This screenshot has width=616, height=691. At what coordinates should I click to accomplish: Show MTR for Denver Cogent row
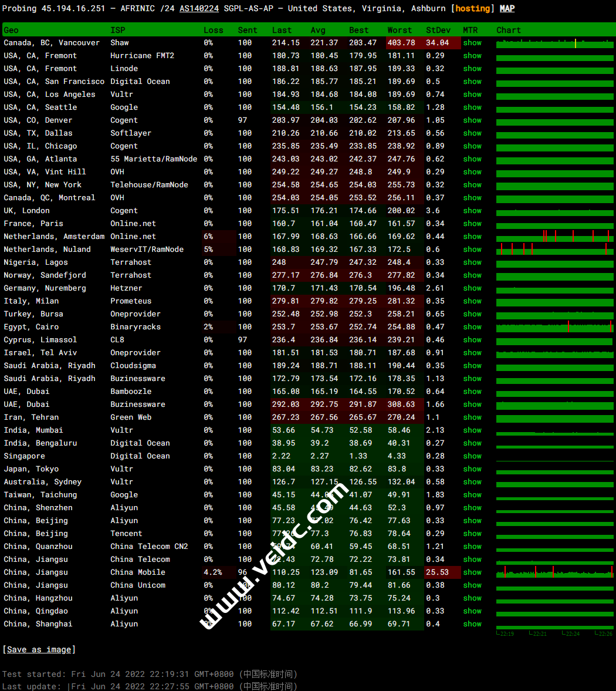(x=472, y=120)
